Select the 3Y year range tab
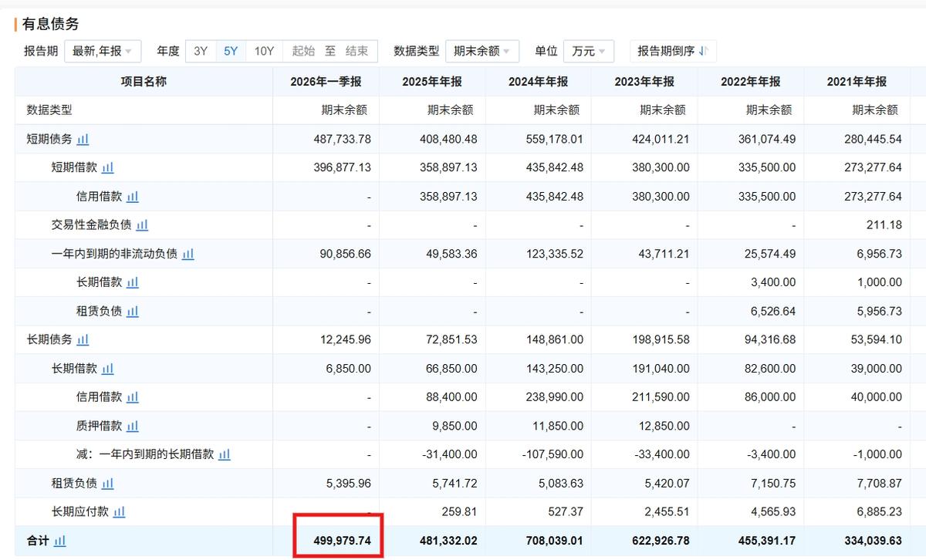The width and height of the screenshot is (926, 560). (x=201, y=51)
